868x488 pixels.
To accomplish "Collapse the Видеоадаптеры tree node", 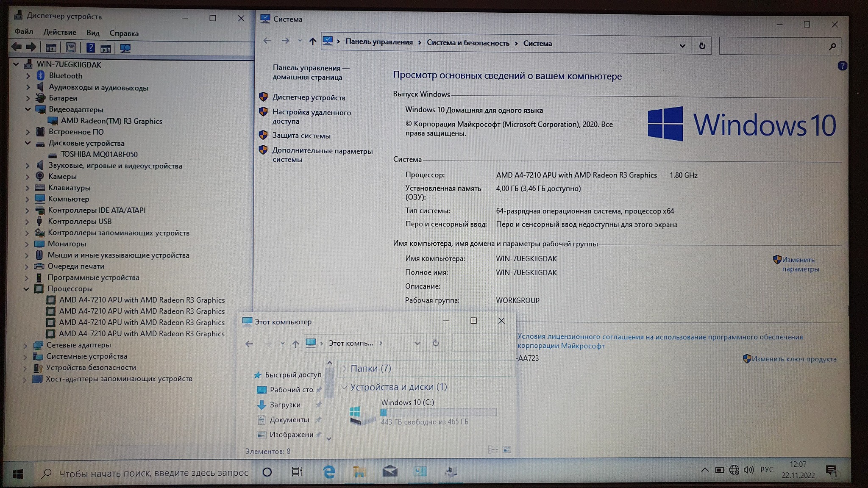I will coord(28,109).
